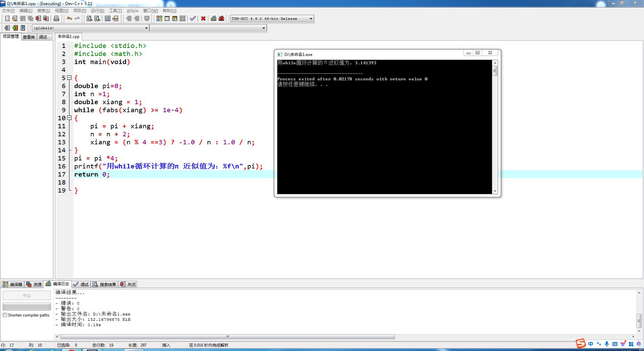Open Replace using the second magnifier icon
644x351 pixels.
click(x=97, y=18)
